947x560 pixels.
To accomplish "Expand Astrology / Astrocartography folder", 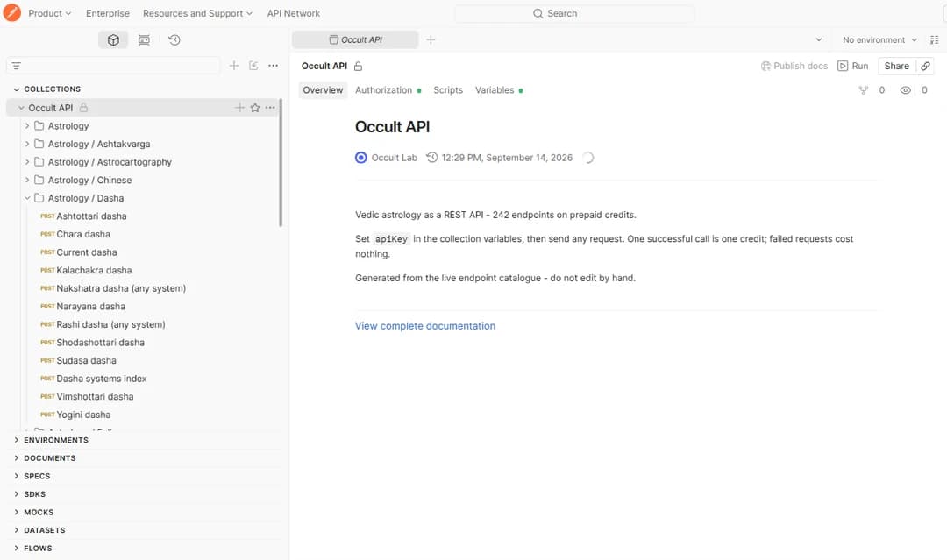I will click(27, 162).
